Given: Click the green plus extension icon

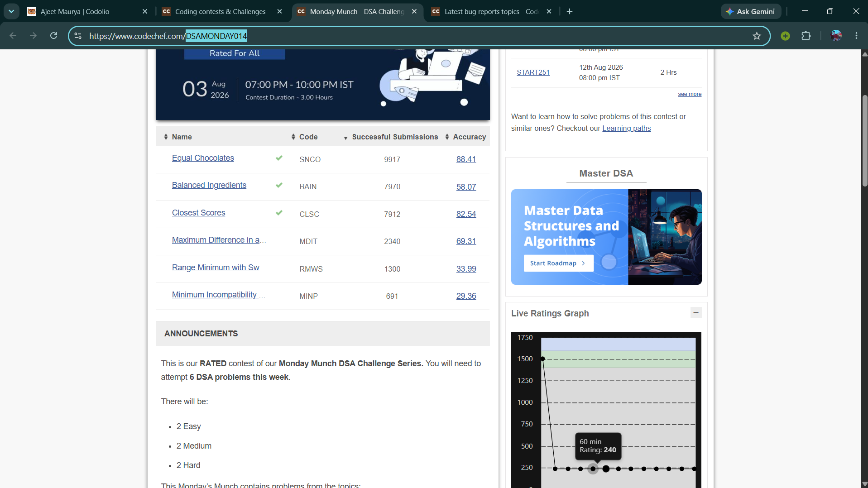Looking at the screenshot, I should (x=786, y=36).
